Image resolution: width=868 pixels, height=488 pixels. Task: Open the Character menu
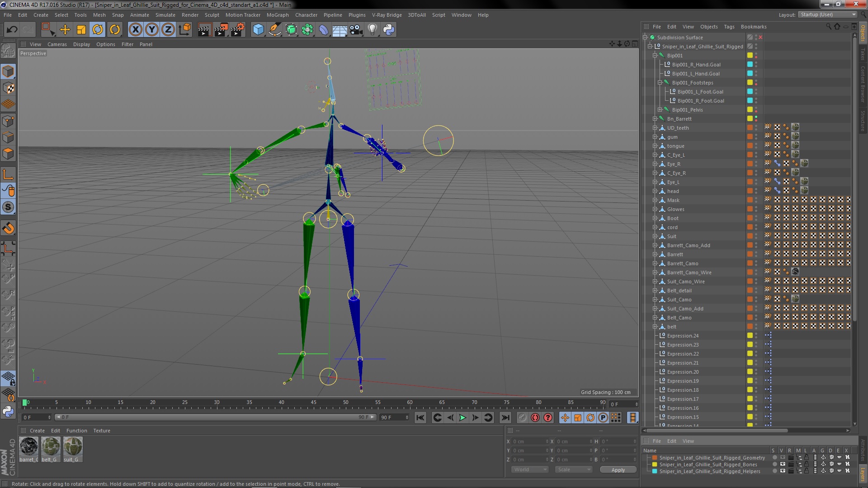click(306, 15)
